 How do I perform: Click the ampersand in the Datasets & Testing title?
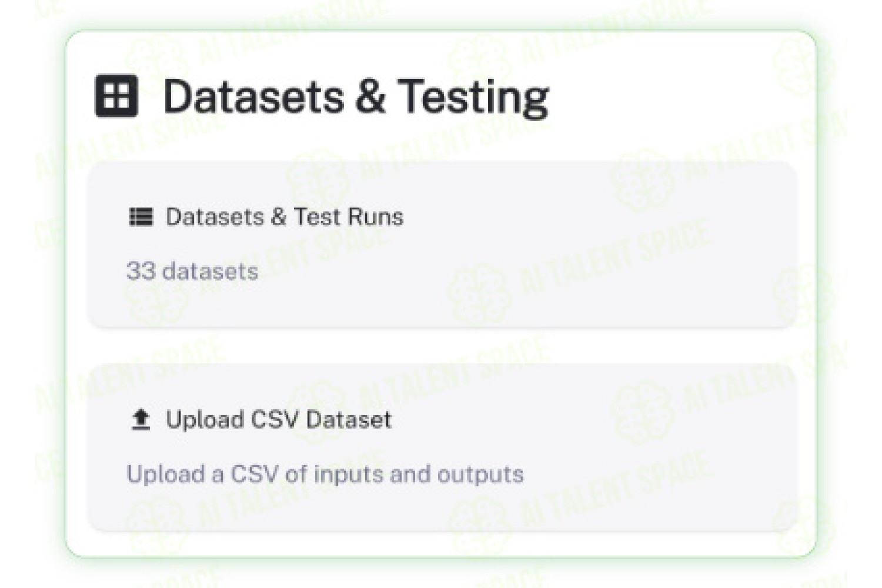tap(370, 96)
